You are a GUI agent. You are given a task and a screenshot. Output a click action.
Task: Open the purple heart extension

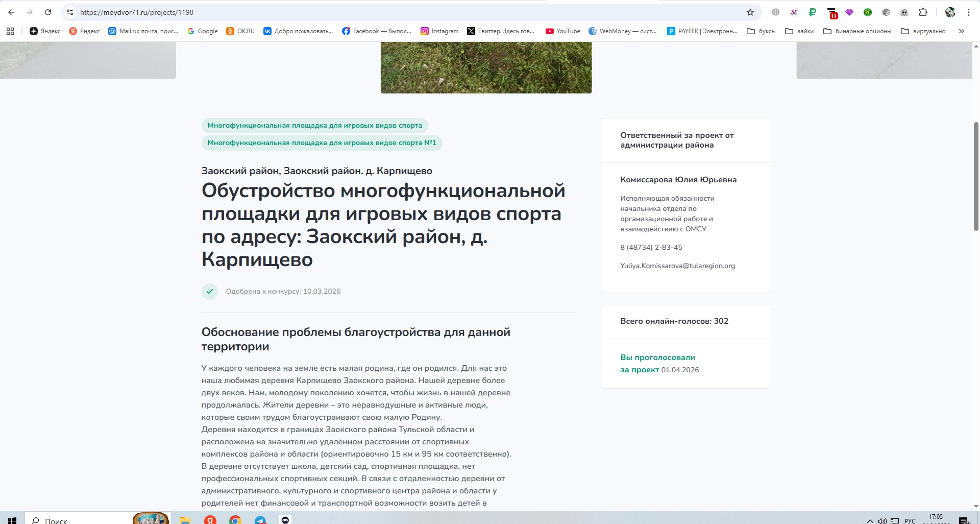pos(849,12)
